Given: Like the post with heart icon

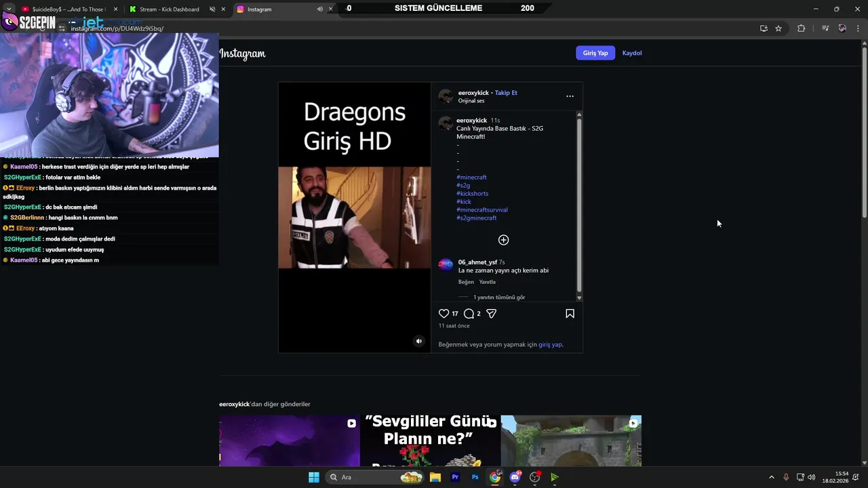Looking at the screenshot, I should tap(443, 314).
